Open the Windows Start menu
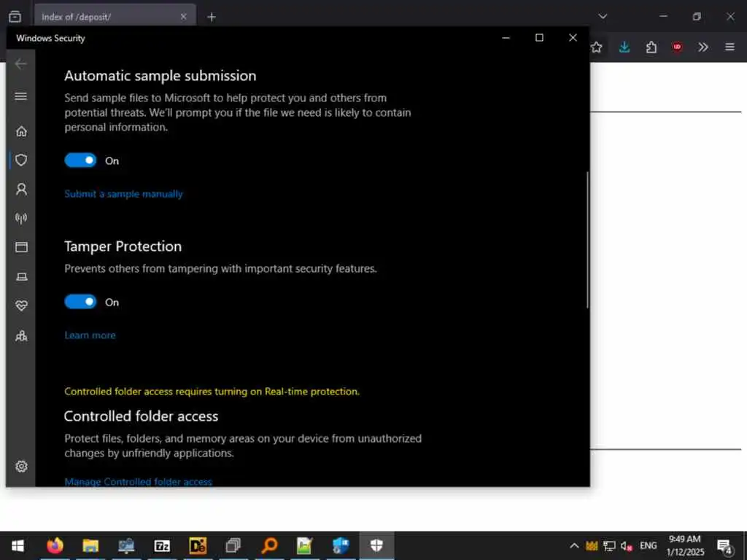Screen dimensions: 747x560 tap(18, 545)
